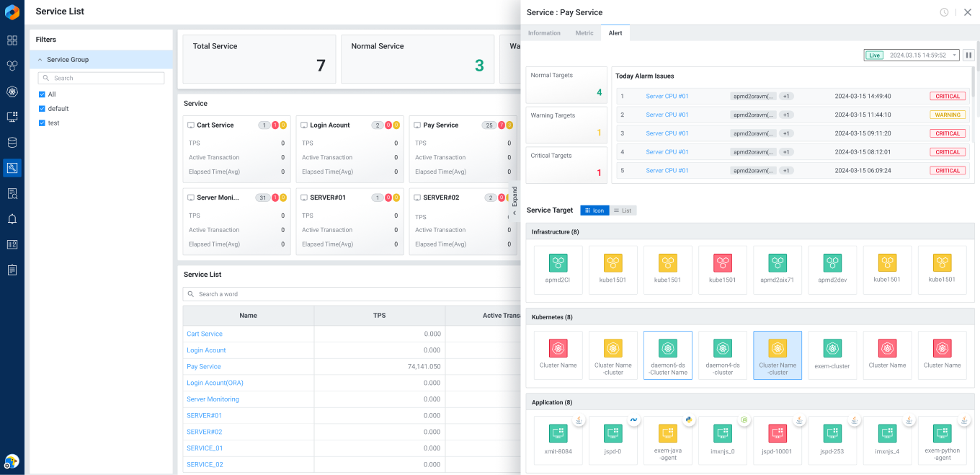Click the Name column header
Image resolution: width=980 pixels, height=475 pixels.
coord(249,316)
